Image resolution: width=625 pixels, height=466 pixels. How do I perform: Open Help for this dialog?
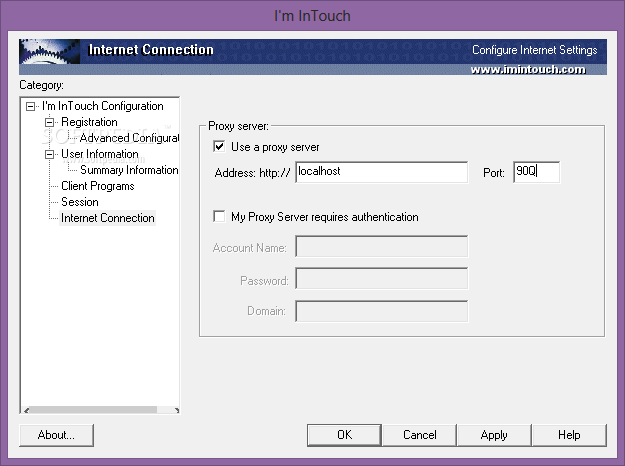569,435
